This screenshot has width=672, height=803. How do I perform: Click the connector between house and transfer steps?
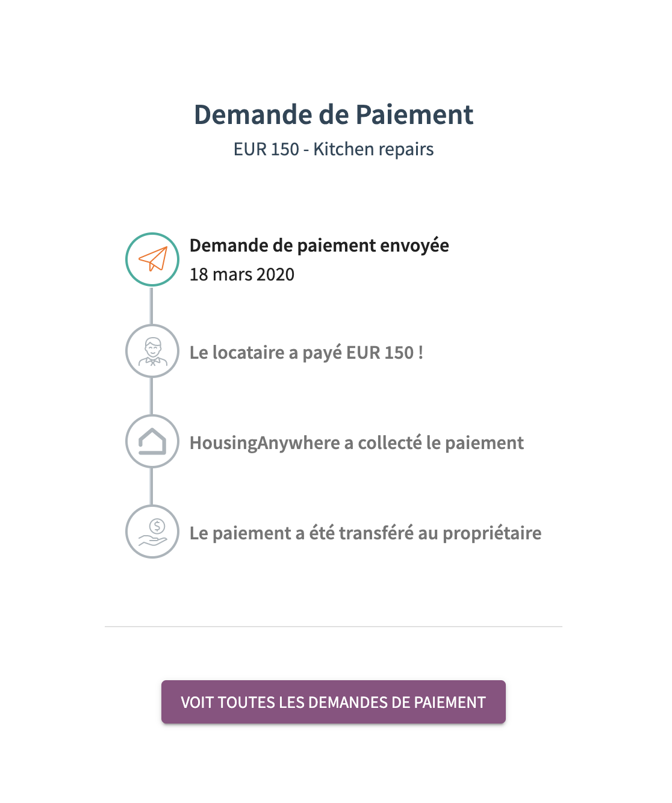tap(152, 488)
